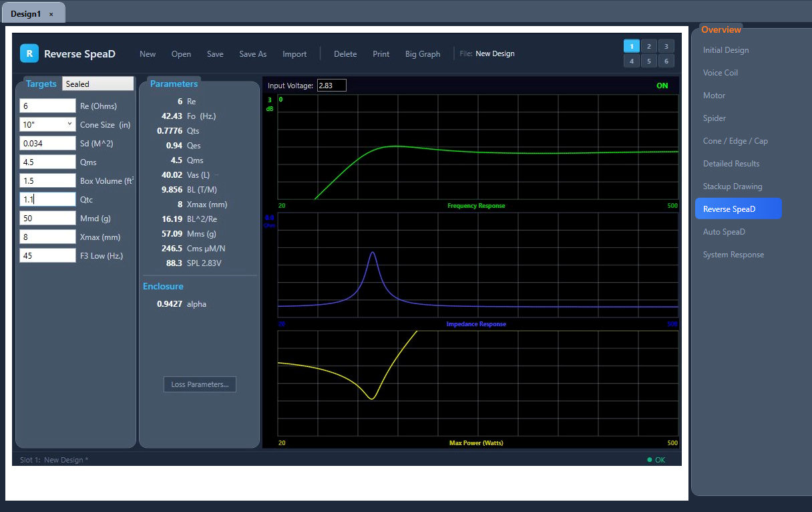
Task: Click the Slot 1: New Design status text
Action: 54,460
